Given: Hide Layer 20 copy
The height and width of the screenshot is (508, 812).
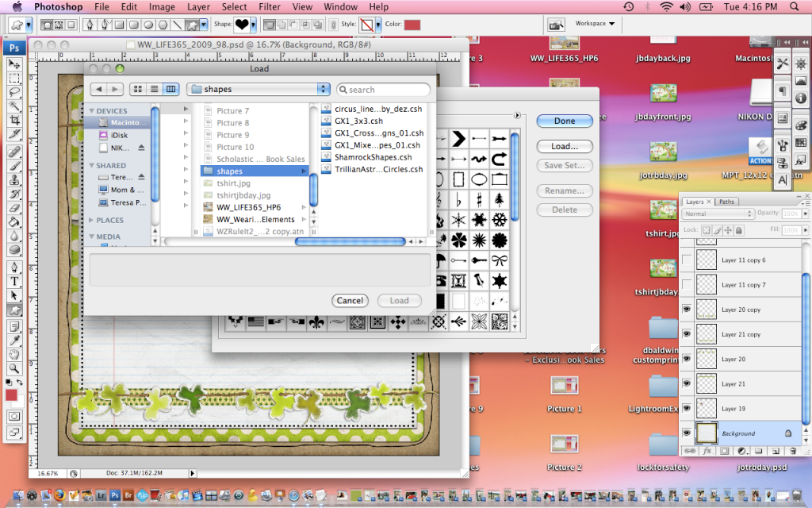Looking at the screenshot, I should tap(687, 310).
